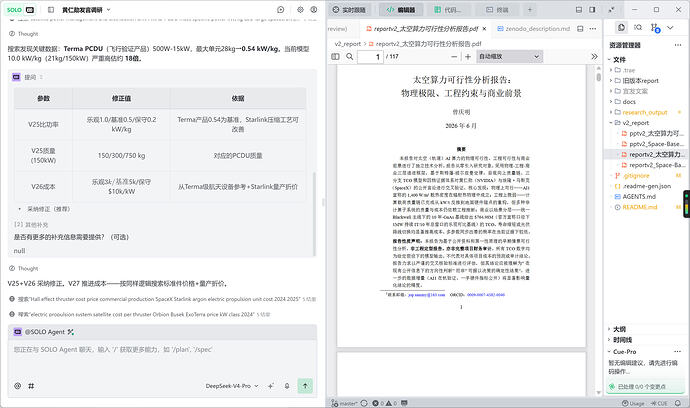Expand more sidebar views chevron
Image resolution: width=690 pixels, height=408 pixels.
[x=670, y=28]
